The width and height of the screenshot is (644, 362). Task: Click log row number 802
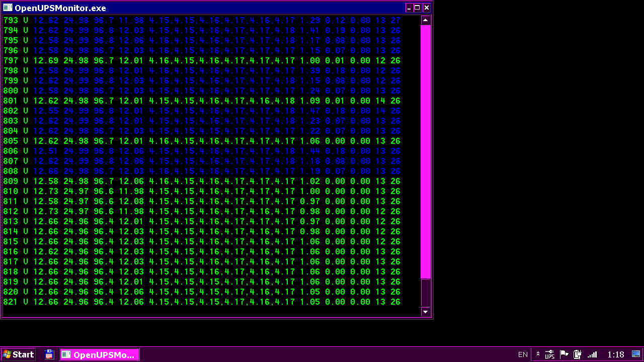click(x=202, y=111)
